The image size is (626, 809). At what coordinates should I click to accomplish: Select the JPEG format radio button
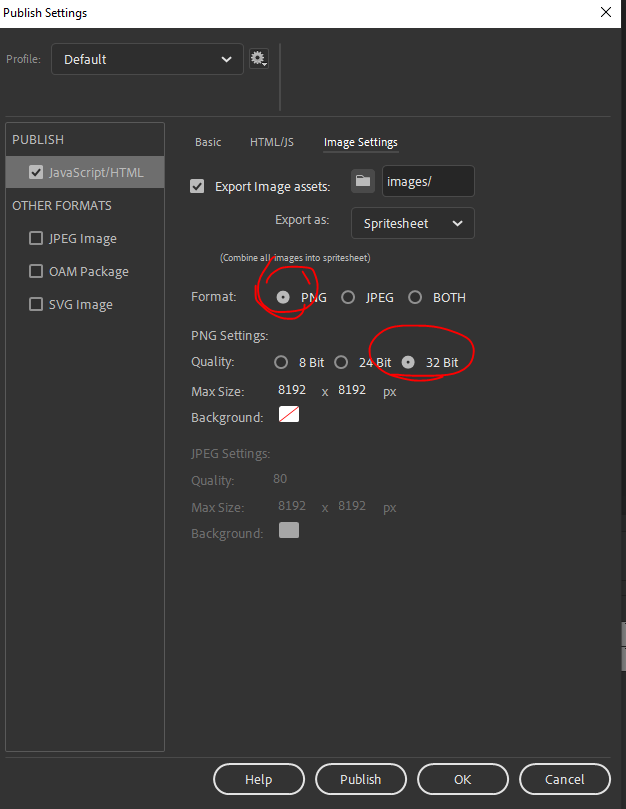(x=348, y=297)
